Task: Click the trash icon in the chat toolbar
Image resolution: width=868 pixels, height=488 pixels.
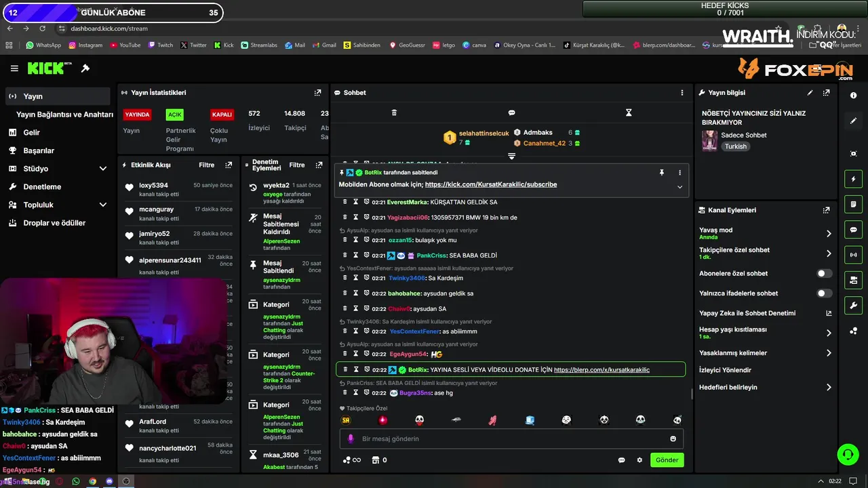Action: click(394, 113)
